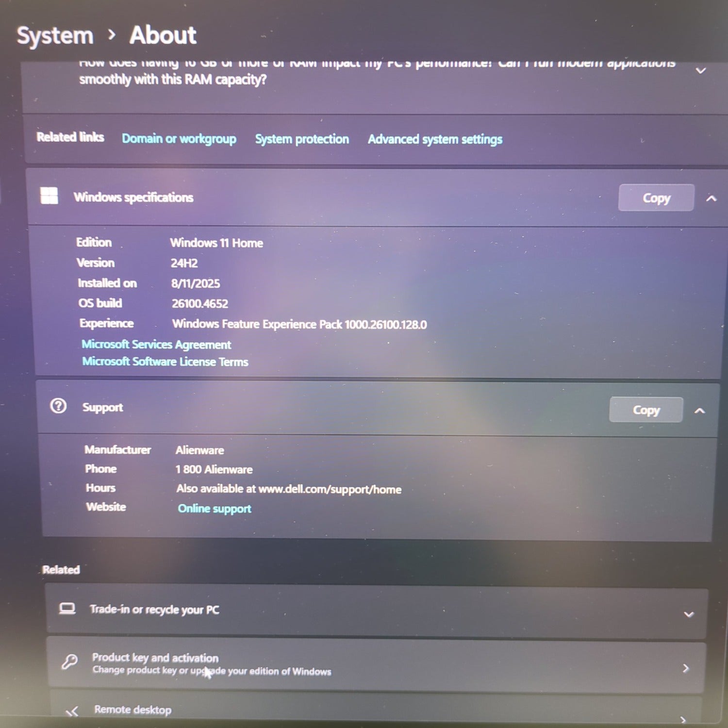The height and width of the screenshot is (728, 728).
Task: Expand the Trade-in or recycle your PC row
Action: (688, 614)
